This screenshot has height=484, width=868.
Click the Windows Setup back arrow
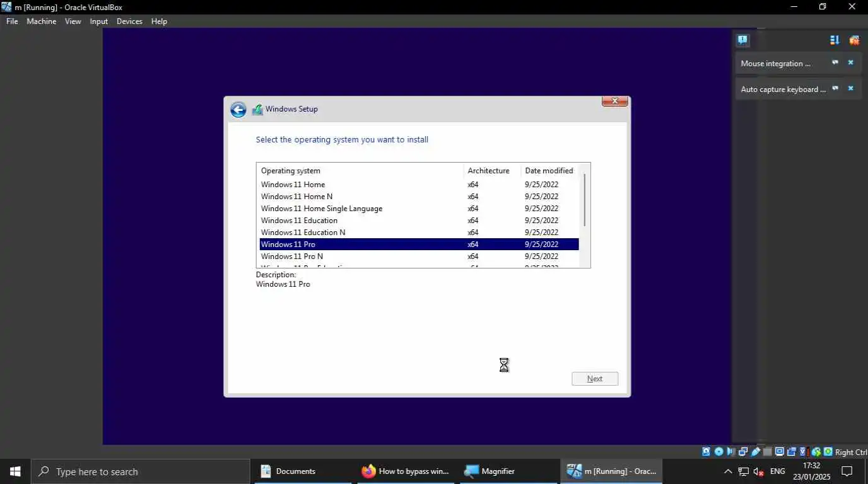238,110
